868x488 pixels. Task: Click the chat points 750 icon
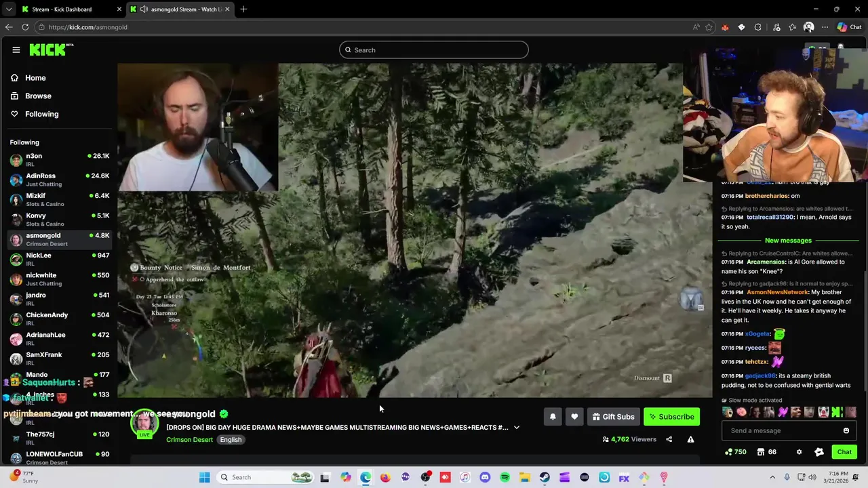(x=736, y=452)
